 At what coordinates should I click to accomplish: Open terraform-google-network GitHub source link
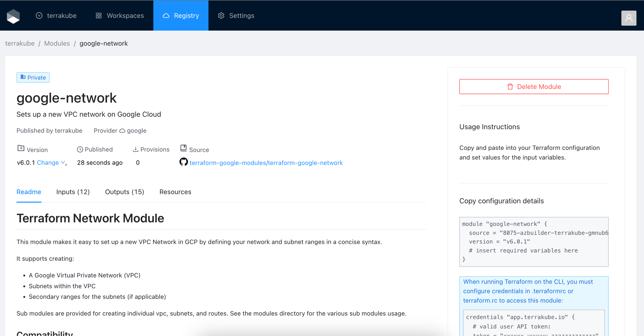266,163
